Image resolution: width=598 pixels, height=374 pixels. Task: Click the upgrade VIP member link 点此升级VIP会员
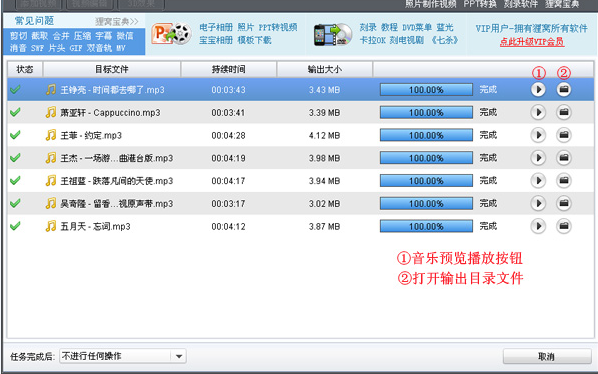532,42
